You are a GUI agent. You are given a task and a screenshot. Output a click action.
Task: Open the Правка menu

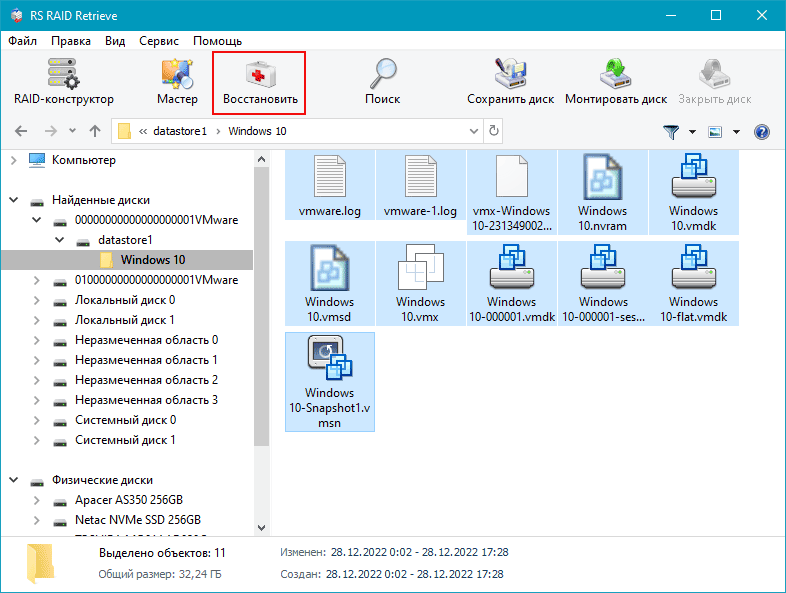click(x=71, y=41)
